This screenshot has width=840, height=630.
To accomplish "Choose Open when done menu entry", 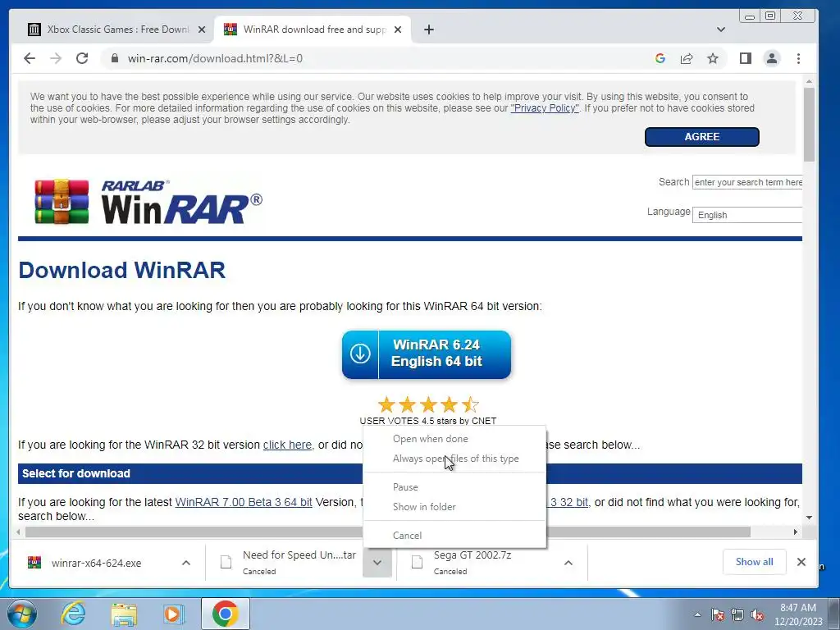I will 454,439.
